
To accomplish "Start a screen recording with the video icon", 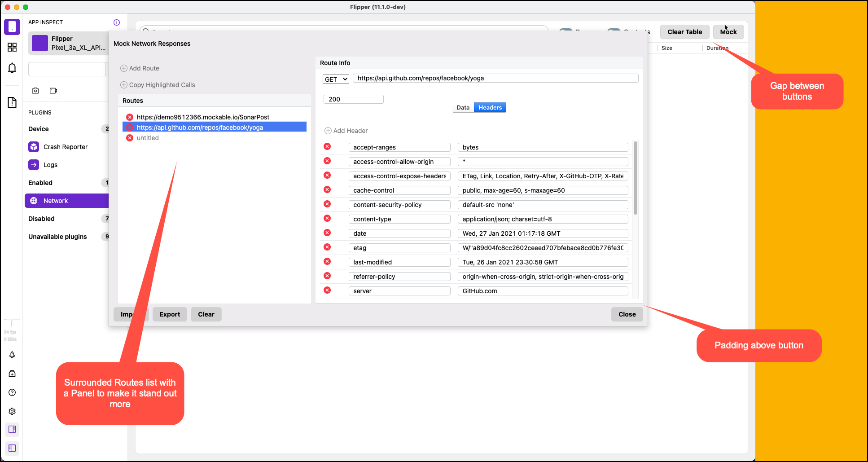I will pos(53,91).
